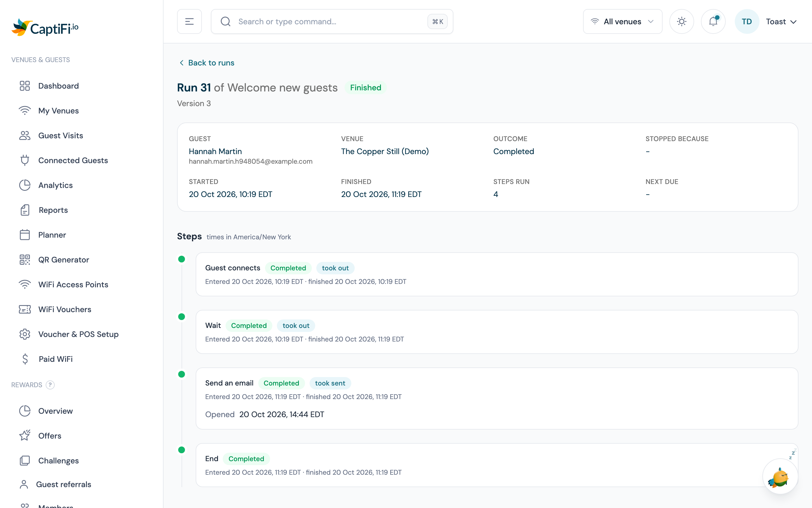Click the WiFi Vouchers ticket icon
This screenshot has height=508, width=812.
(25, 309)
